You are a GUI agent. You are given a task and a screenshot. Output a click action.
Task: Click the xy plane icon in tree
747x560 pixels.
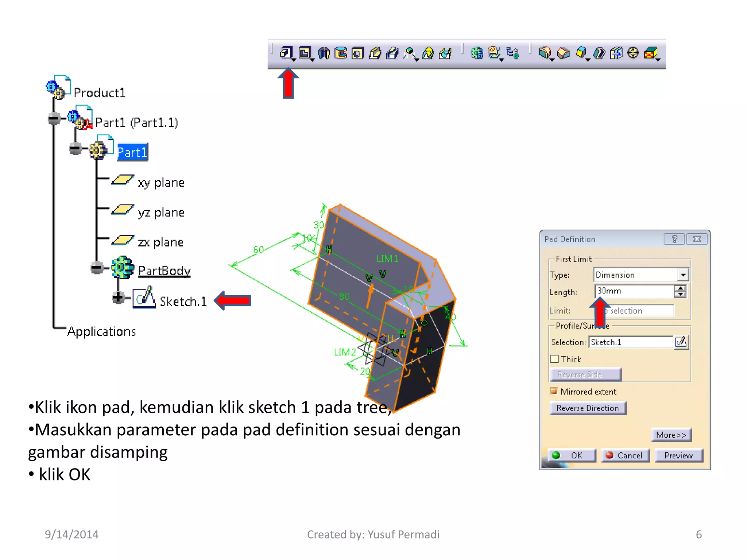point(123,180)
